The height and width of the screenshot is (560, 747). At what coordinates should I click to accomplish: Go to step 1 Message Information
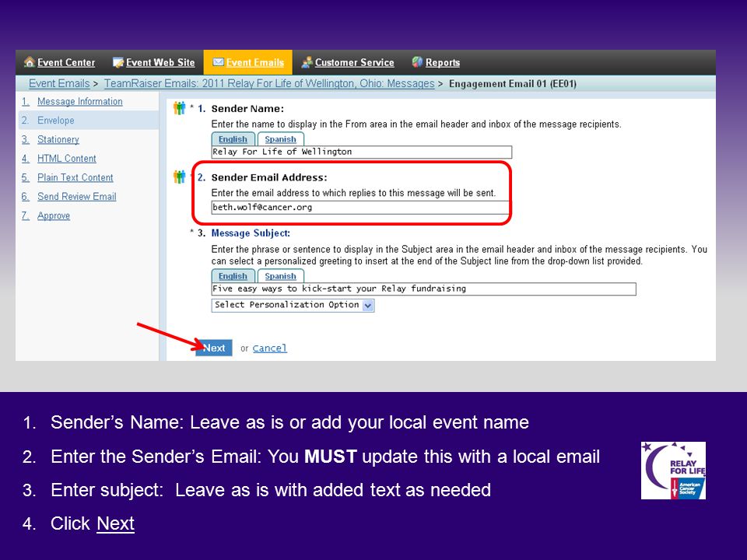pos(80,101)
